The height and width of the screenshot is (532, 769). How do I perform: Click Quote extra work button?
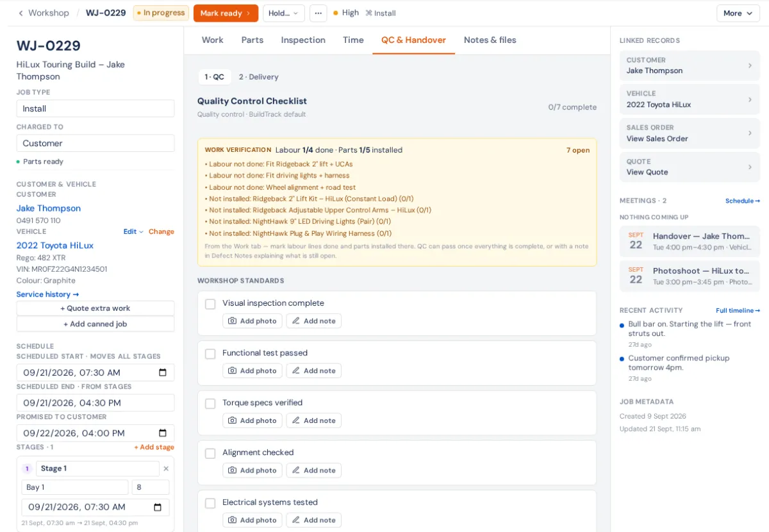point(95,308)
